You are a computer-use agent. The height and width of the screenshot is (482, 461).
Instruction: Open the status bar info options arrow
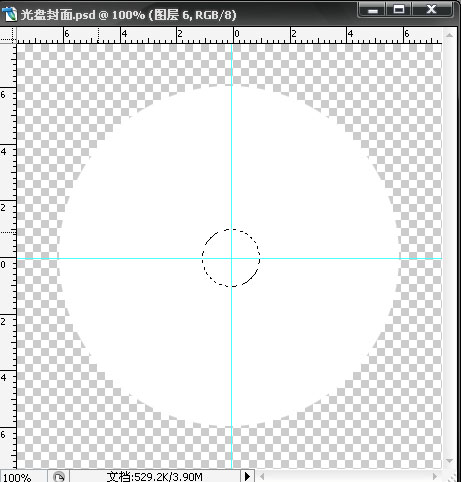pyautogui.click(x=247, y=476)
